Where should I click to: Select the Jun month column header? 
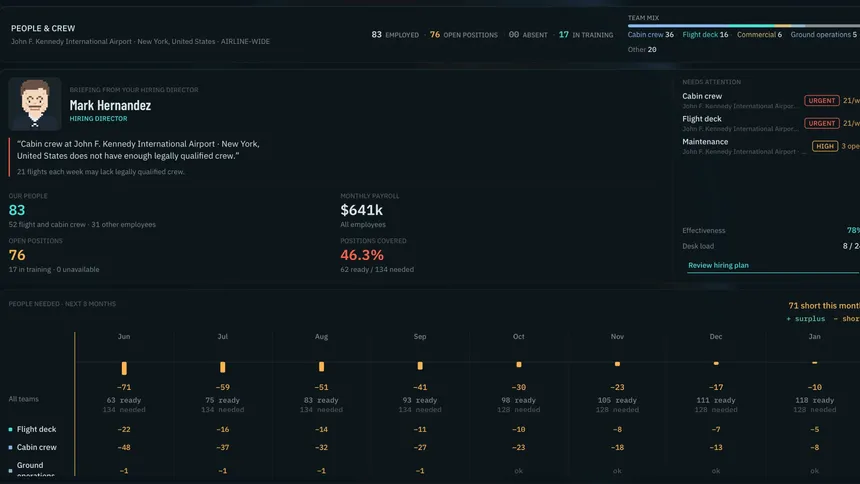coord(124,336)
